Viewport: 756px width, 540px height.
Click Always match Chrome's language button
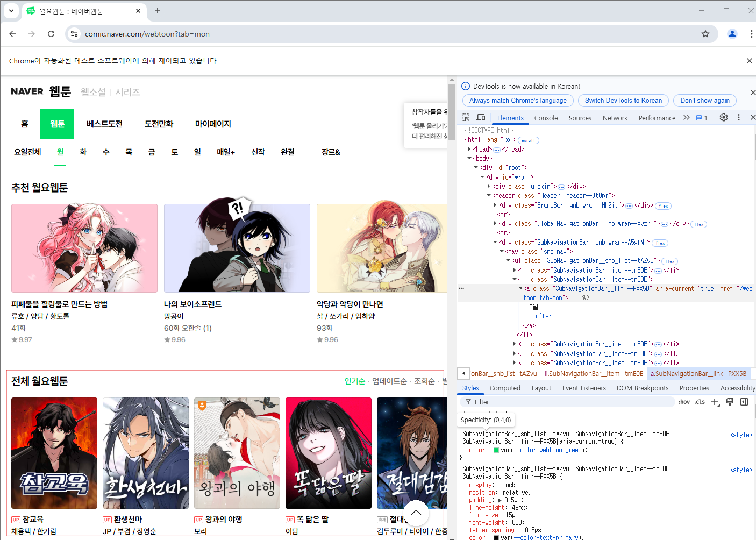pyautogui.click(x=518, y=101)
